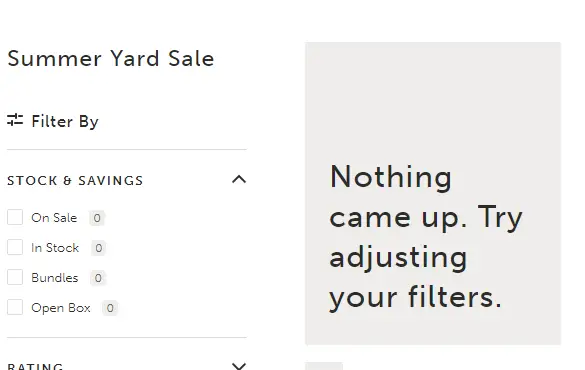Click the Nothing came up message panel

433,193
